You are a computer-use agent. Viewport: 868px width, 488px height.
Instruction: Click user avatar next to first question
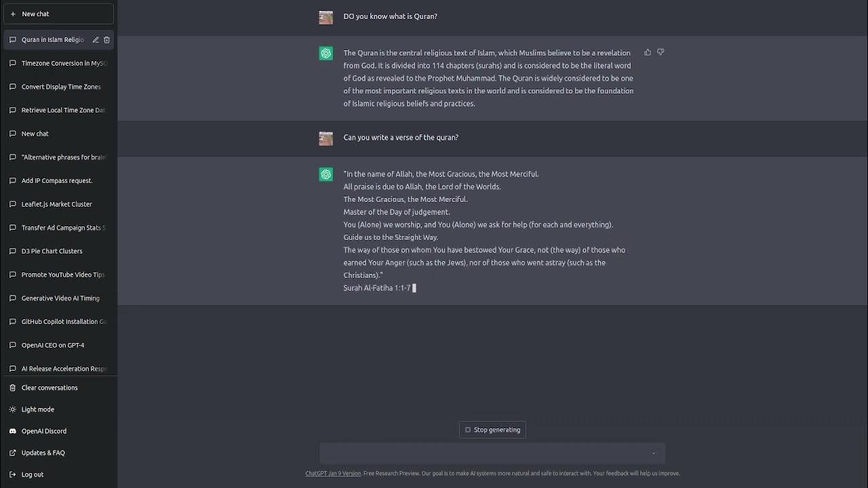pos(326,17)
